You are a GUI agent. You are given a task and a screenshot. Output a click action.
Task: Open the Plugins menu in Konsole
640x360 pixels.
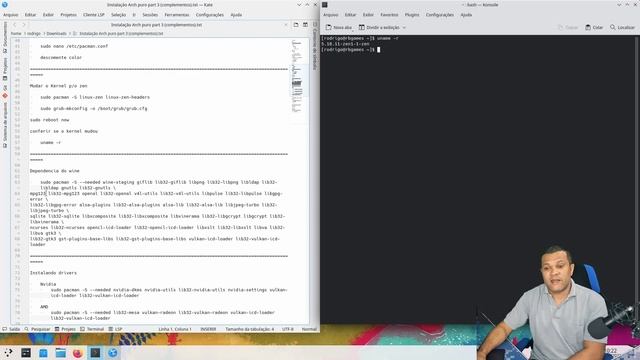click(x=412, y=15)
